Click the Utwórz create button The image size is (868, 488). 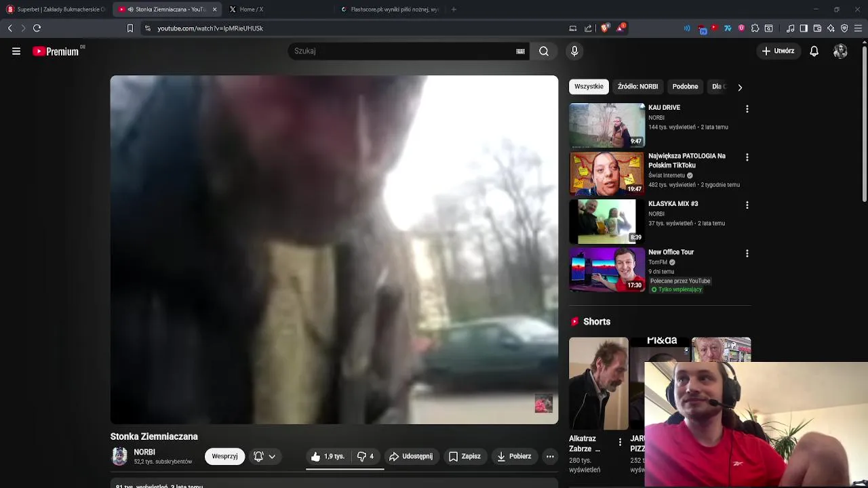click(x=778, y=51)
